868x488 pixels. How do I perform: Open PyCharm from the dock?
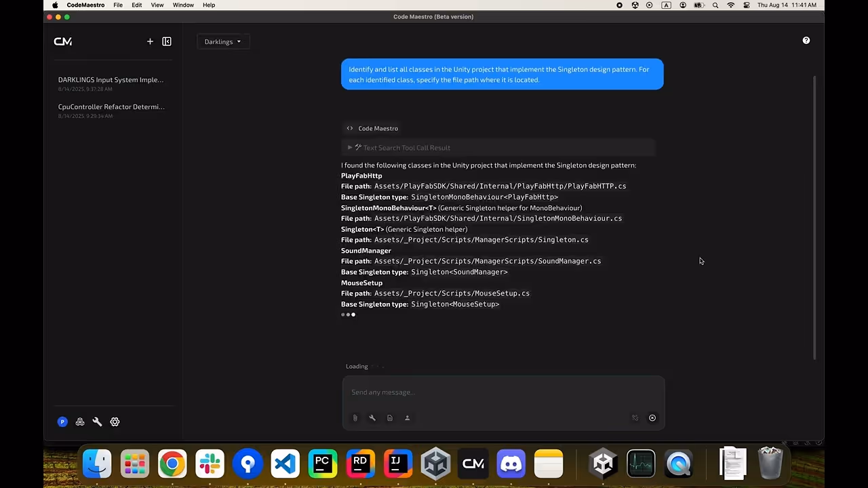[323, 464]
